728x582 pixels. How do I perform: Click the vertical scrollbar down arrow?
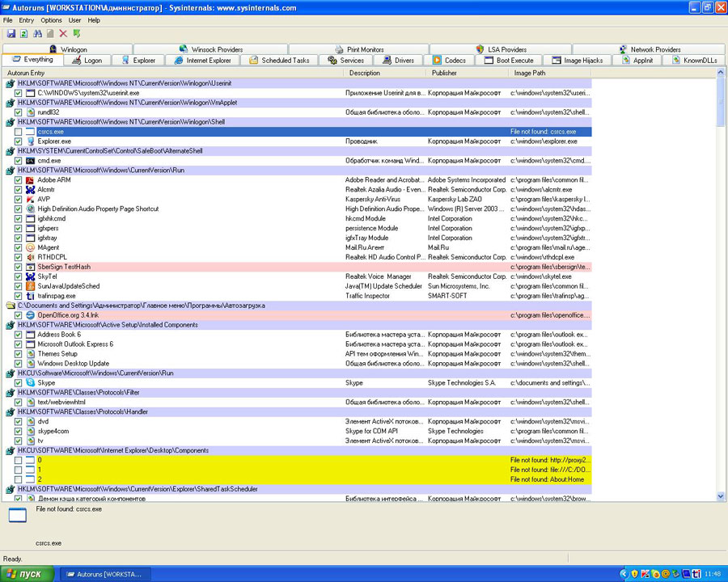[721, 496]
